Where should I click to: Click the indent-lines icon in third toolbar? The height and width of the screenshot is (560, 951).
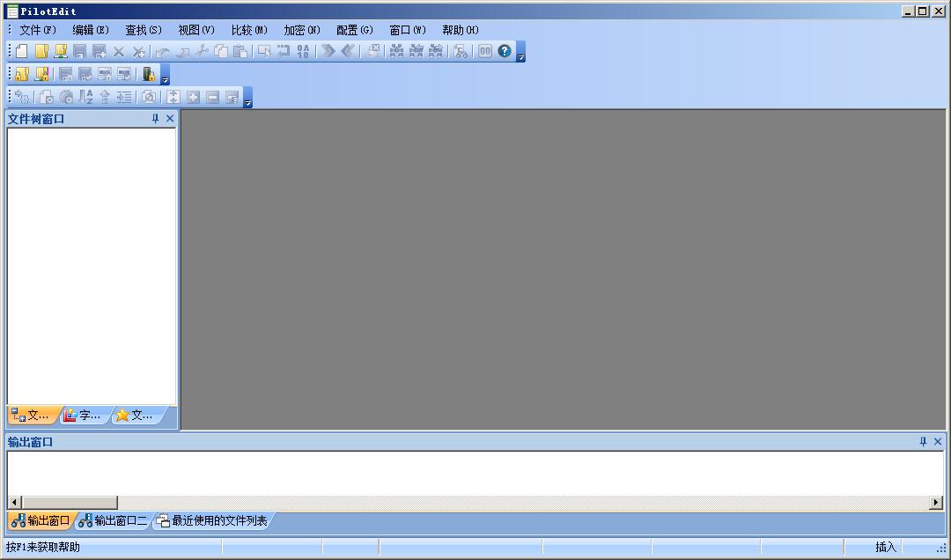pyautogui.click(x=124, y=97)
